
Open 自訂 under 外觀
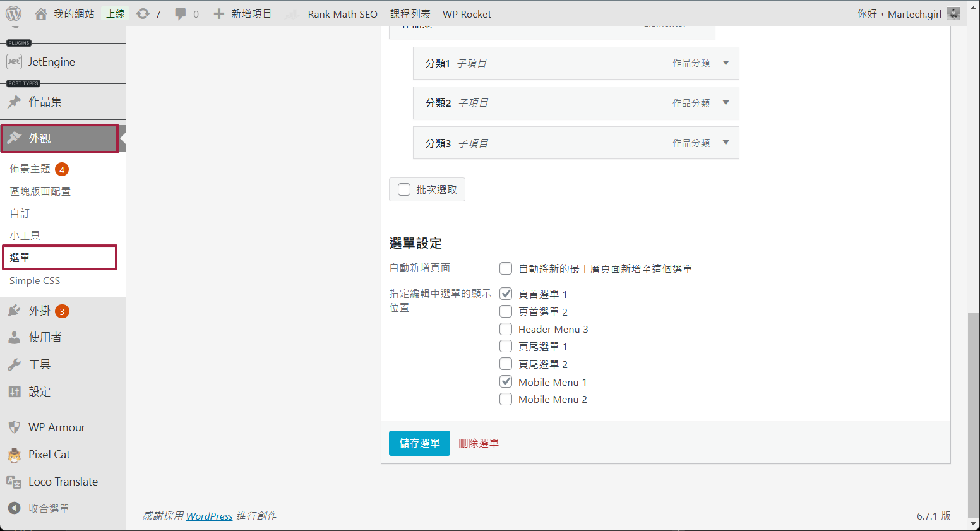(x=20, y=213)
